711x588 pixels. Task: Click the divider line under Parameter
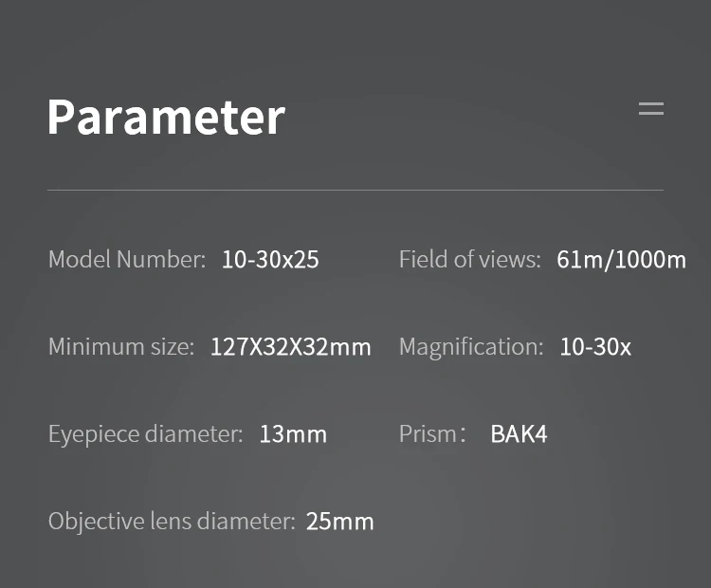coord(355,190)
